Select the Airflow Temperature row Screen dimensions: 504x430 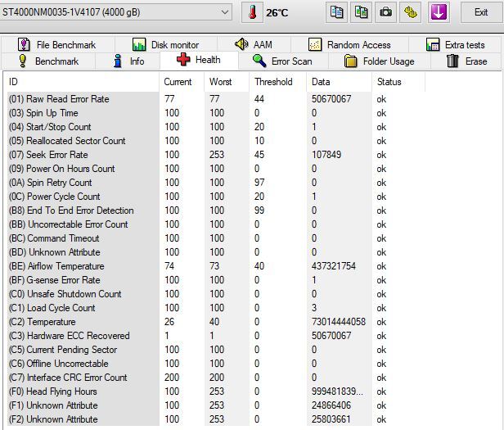[216, 266]
